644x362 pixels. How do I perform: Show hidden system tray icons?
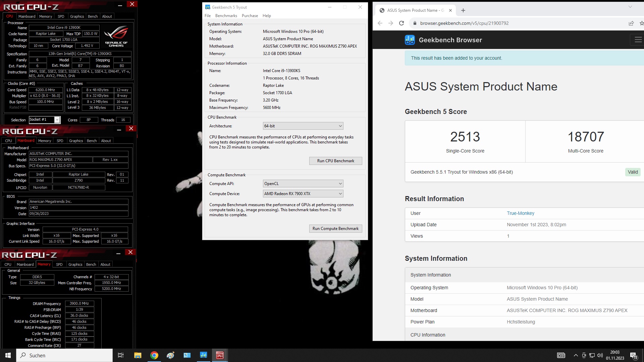[576, 355]
